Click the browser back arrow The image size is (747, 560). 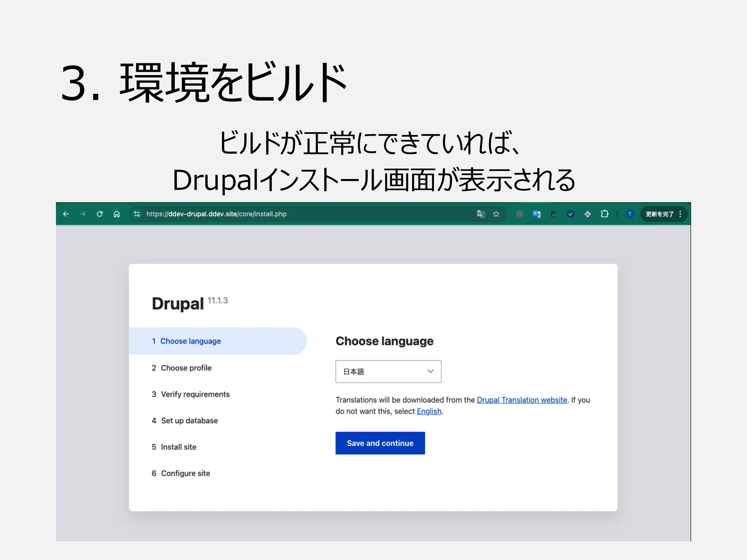pyautogui.click(x=66, y=214)
